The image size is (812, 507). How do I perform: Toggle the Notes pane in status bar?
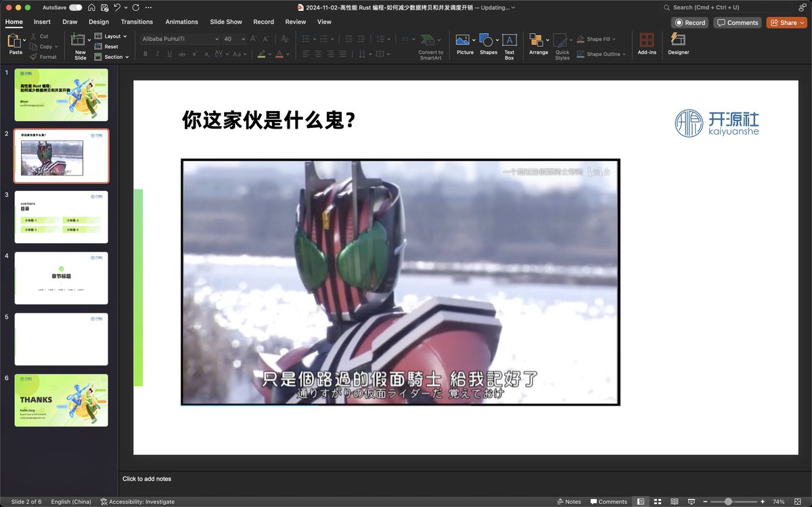pyautogui.click(x=569, y=502)
